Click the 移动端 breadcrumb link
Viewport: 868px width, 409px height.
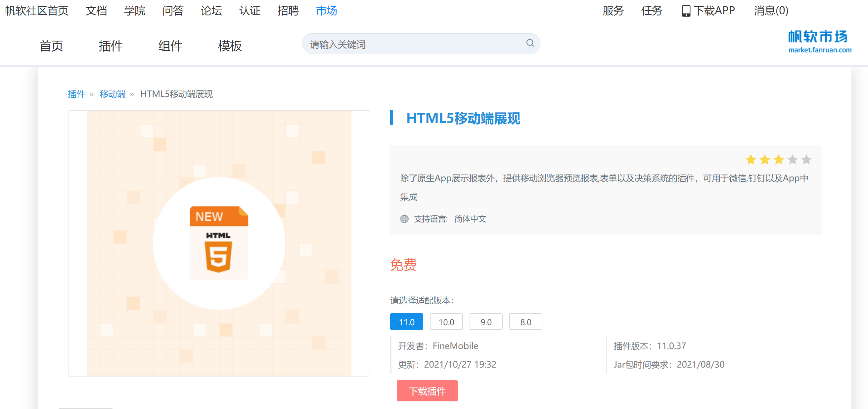pyautogui.click(x=112, y=94)
